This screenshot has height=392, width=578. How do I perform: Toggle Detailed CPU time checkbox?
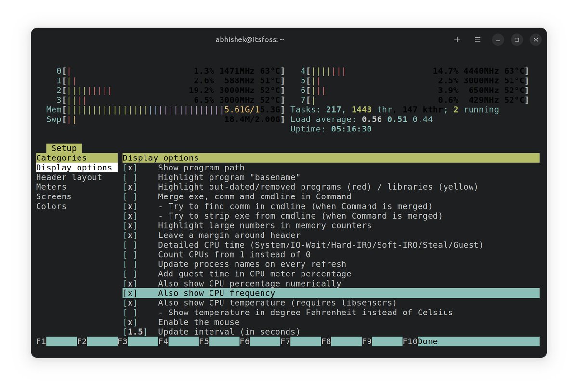tap(130, 245)
